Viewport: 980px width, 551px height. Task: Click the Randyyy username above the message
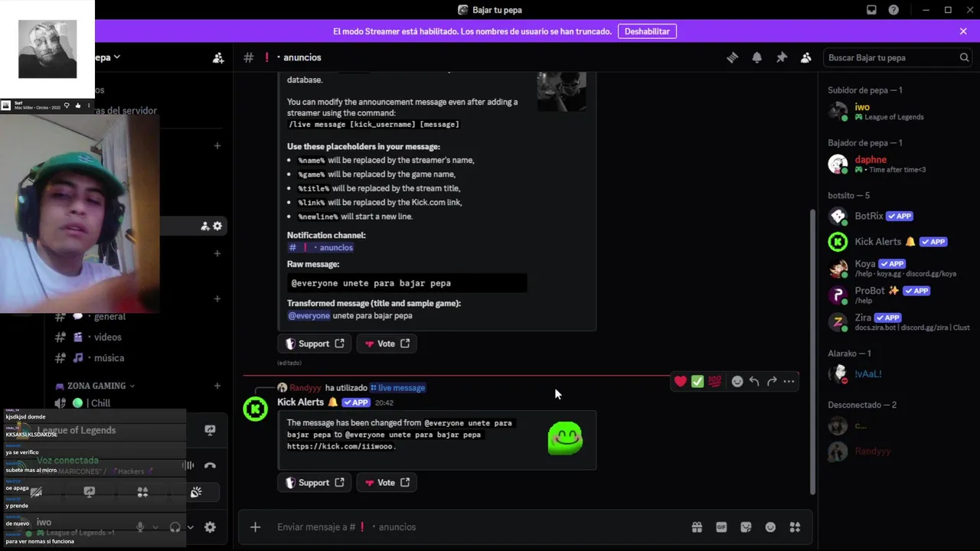coord(305,388)
